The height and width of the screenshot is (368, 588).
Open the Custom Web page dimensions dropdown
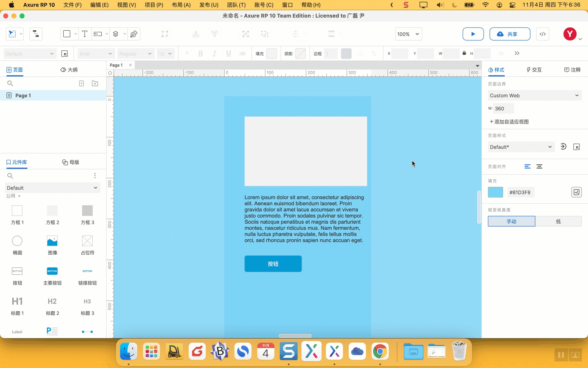tap(535, 95)
